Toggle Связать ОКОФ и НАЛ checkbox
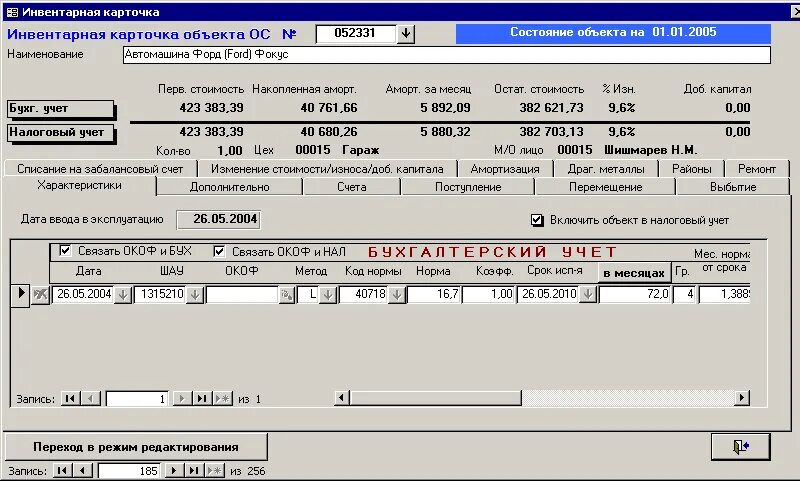The height and width of the screenshot is (481, 800). point(219,251)
